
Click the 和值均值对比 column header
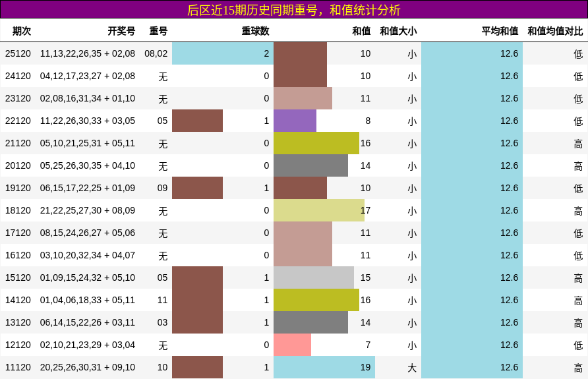(556, 31)
